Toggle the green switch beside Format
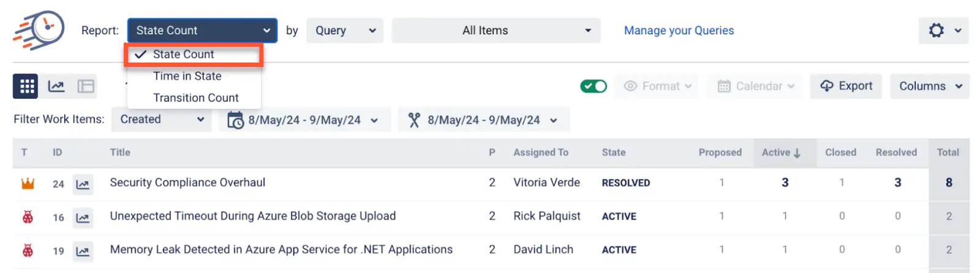Screen dimensions: 980x273 [593, 87]
